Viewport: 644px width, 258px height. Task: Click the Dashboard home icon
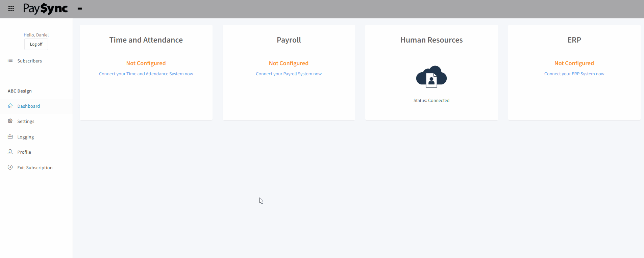pos(10,106)
